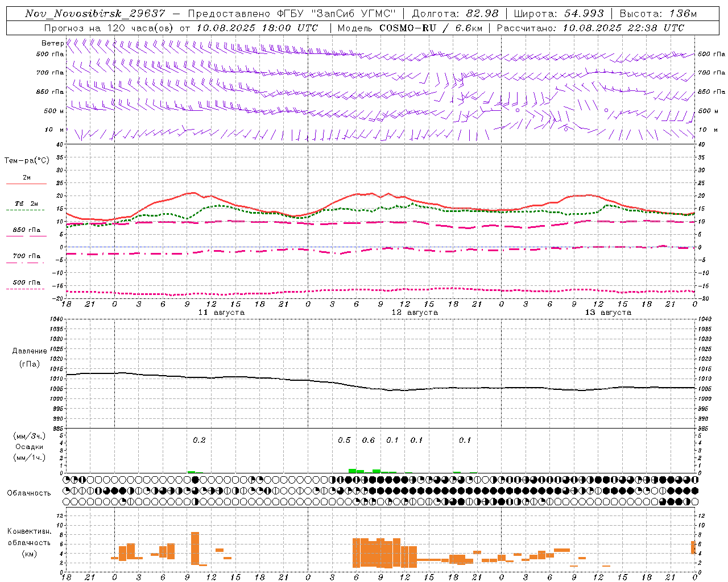
Task: Click the Ветер panel label
Action: coord(52,43)
